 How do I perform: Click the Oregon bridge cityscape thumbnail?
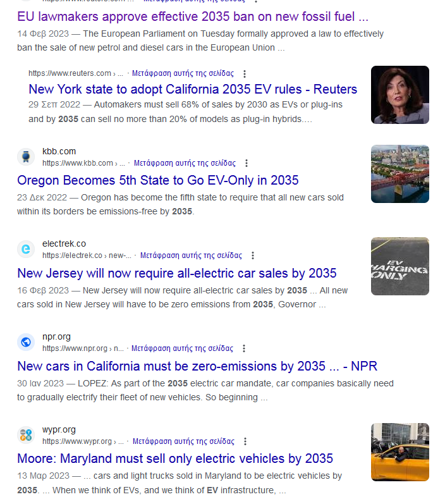[x=399, y=174]
